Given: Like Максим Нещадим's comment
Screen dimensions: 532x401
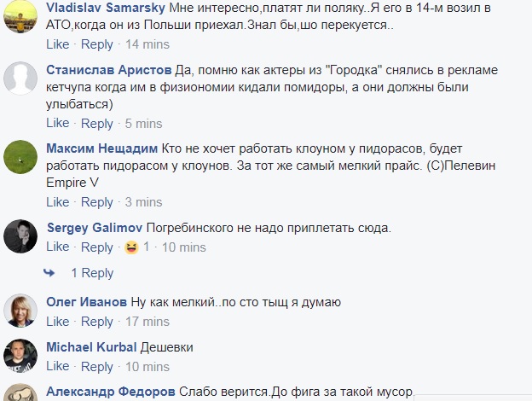Looking at the screenshot, I should click(x=57, y=202).
